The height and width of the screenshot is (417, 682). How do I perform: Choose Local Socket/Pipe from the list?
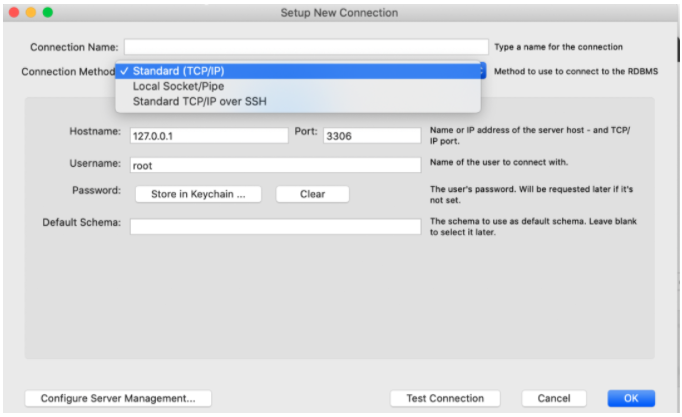click(x=178, y=86)
